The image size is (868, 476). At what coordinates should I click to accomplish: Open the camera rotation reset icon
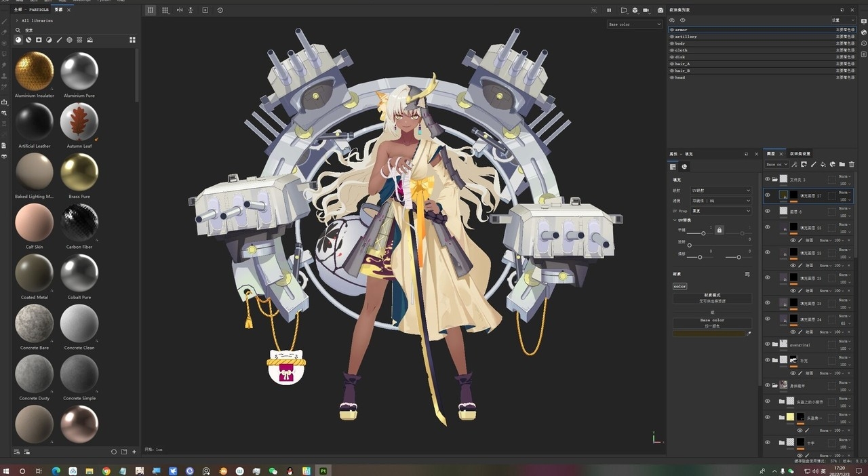(220, 10)
